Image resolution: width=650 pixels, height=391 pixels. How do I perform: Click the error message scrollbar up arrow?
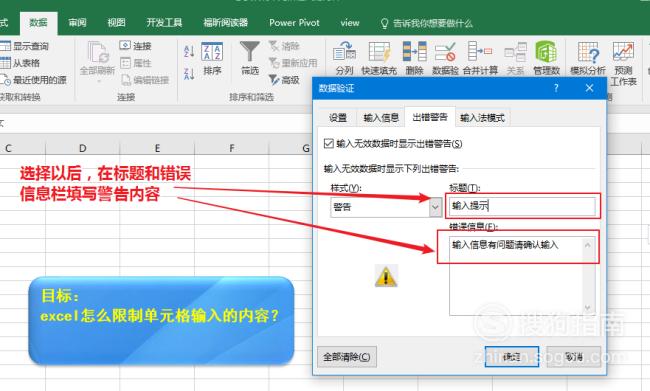(587, 245)
